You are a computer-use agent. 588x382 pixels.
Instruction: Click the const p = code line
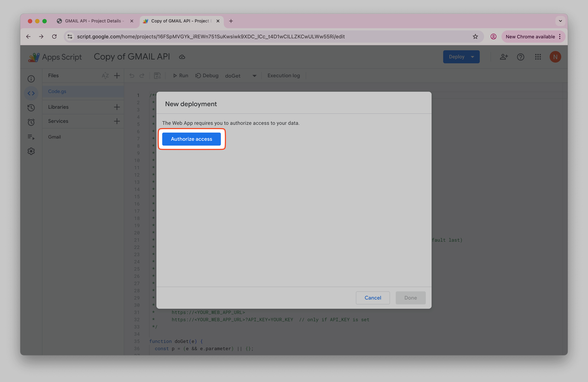pyautogui.click(x=204, y=348)
